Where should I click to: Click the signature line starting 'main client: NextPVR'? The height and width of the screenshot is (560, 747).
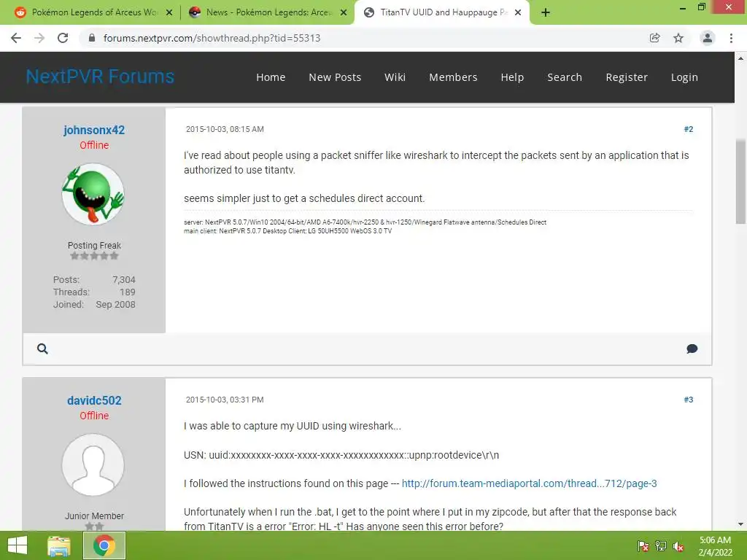click(287, 231)
